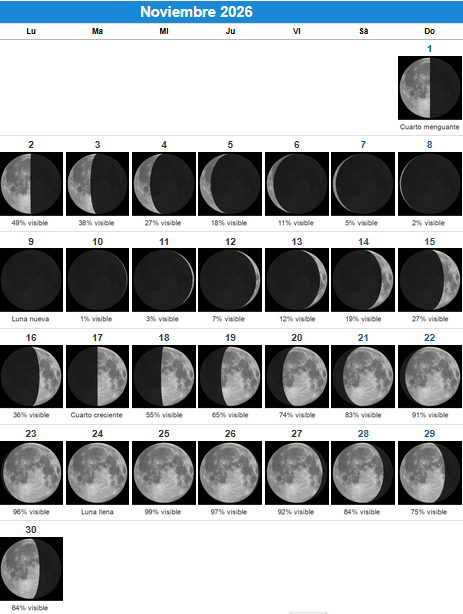Click the 'Cuarto creciente' caption
The width and height of the screenshot is (463, 614).
coord(96,415)
